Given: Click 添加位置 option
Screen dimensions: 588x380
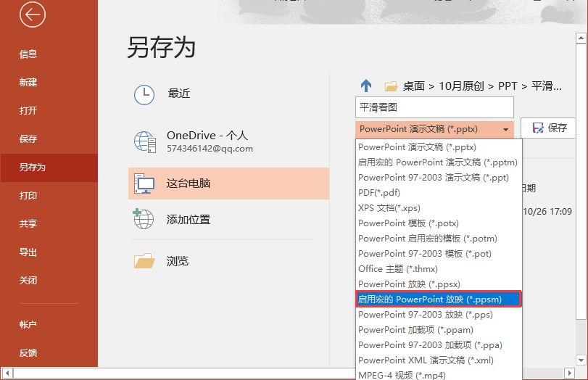Looking at the screenshot, I should coord(229,220).
